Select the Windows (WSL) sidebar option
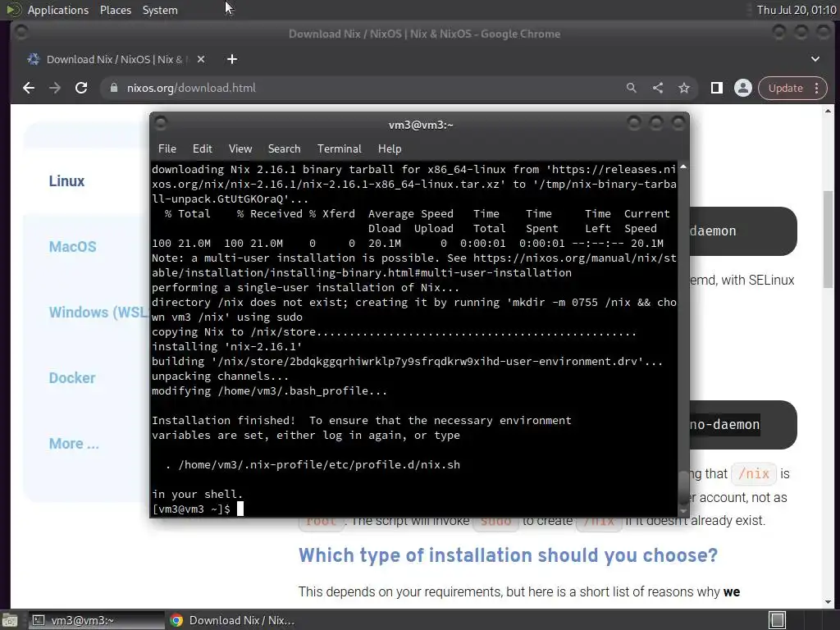 98,313
